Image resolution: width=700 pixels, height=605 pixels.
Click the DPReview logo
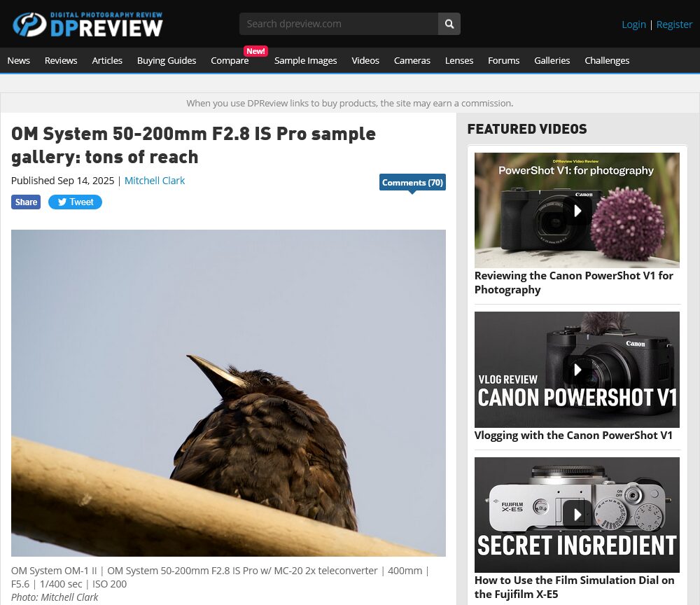pos(87,24)
